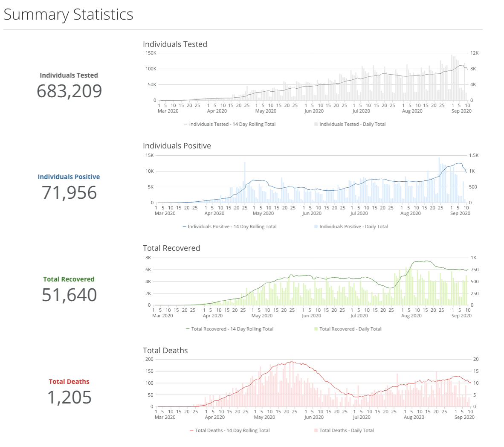Click the Summary Statistics page heading
The width and height of the screenshot is (504, 447).
[68, 15]
